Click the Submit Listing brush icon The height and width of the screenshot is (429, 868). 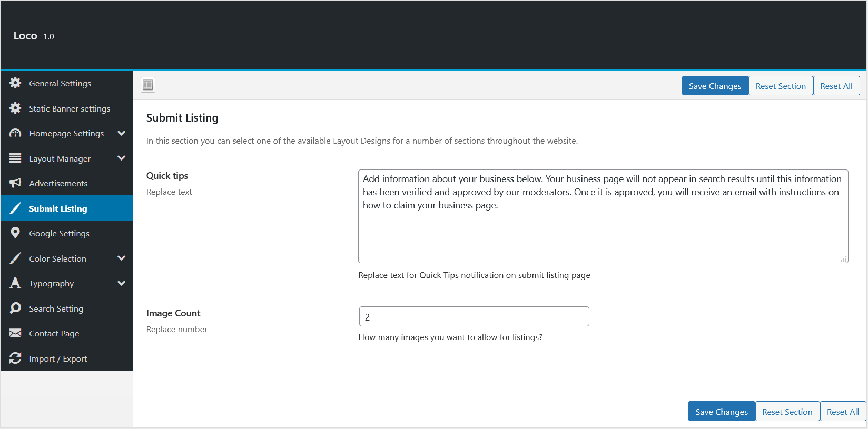pyautogui.click(x=15, y=208)
